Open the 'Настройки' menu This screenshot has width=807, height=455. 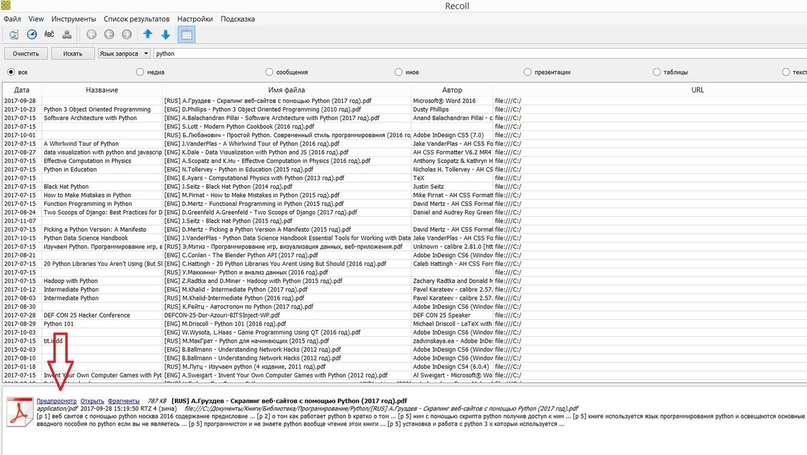pyautogui.click(x=194, y=19)
